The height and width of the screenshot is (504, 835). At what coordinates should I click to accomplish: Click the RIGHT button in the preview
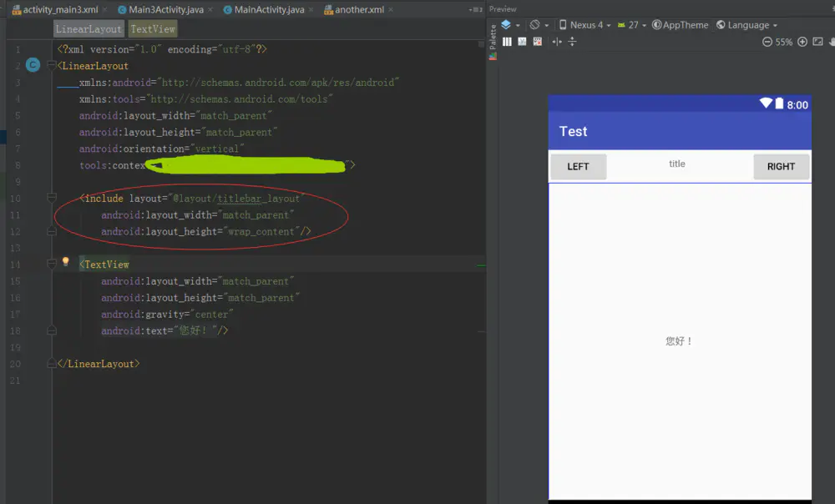pos(782,167)
